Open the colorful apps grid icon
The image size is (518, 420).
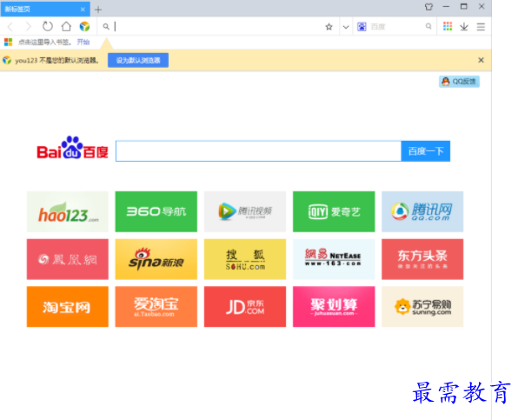point(448,26)
